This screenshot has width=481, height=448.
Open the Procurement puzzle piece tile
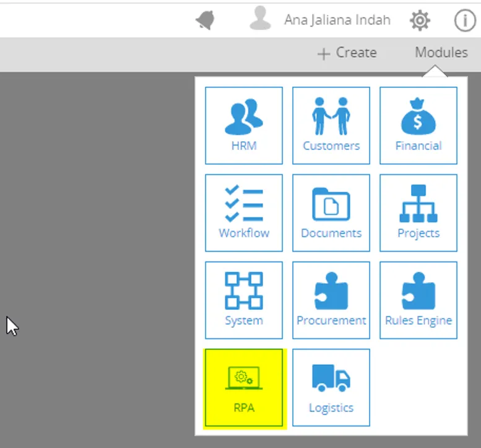[331, 300]
